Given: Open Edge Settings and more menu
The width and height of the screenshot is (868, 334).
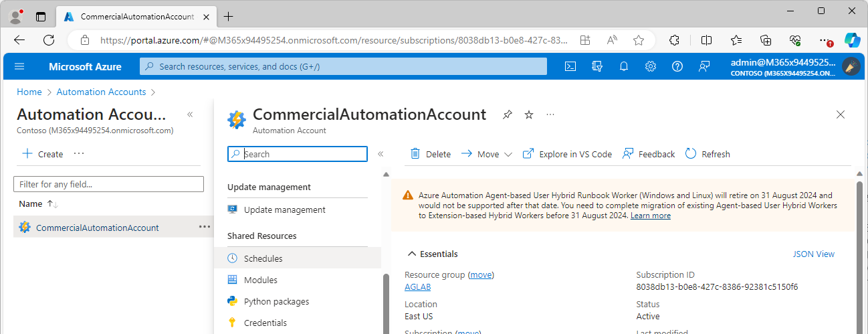Looking at the screenshot, I should coord(825,40).
